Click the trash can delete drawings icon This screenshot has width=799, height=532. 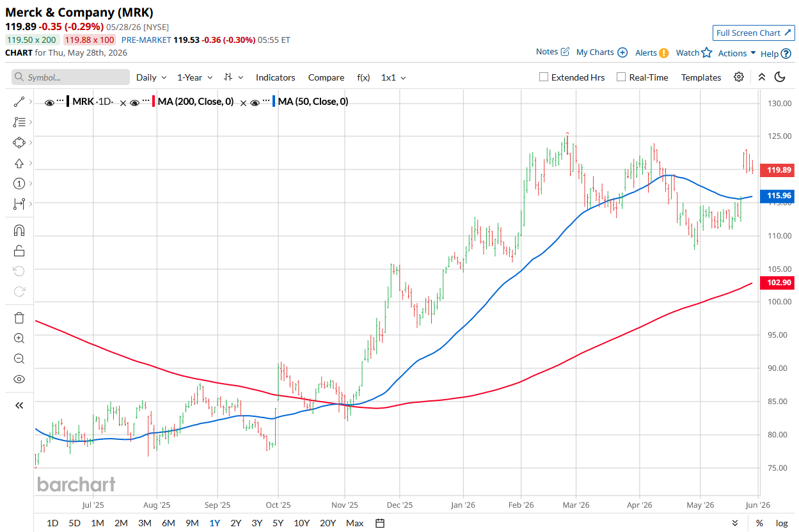(19, 318)
